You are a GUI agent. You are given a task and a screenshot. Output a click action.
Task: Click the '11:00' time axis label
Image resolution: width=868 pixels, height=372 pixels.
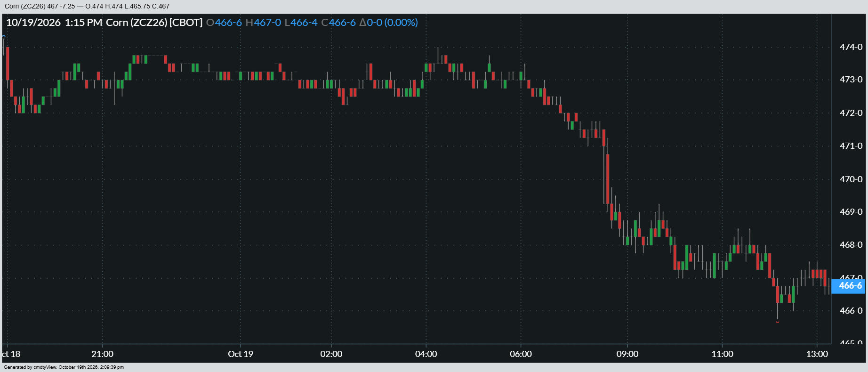click(722, 354)
